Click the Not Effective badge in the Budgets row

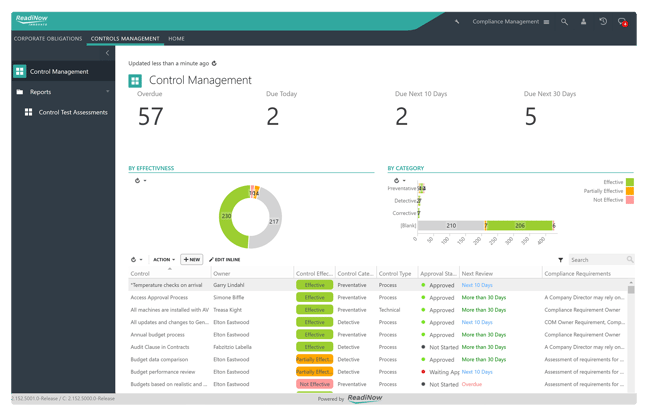pyautogui.click(x=315, y=384)
